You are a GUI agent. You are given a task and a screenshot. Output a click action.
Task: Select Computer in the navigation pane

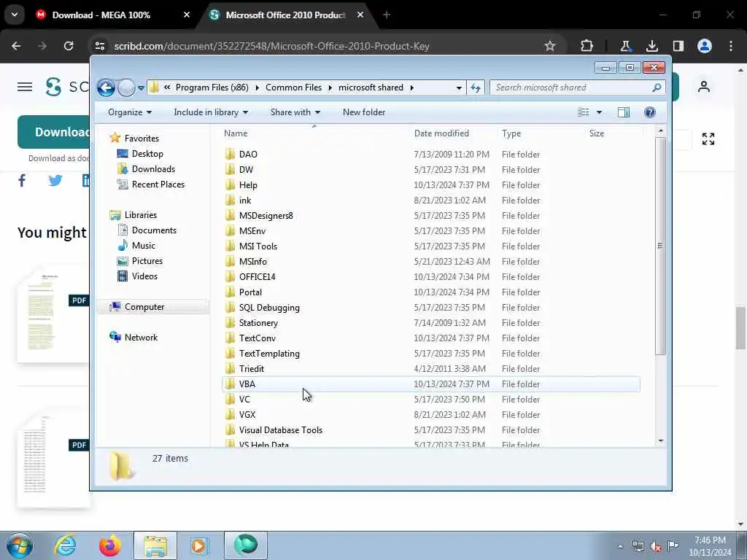pos(152,307)
